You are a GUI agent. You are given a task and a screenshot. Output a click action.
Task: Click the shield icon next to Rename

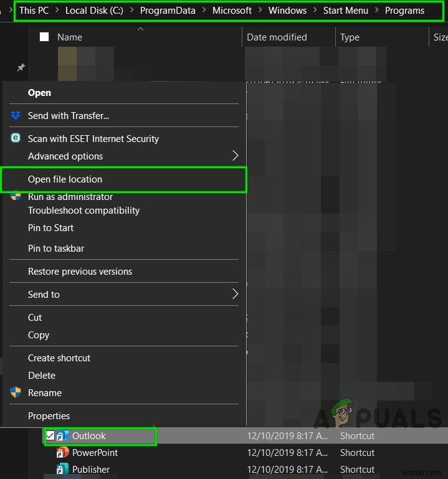16,392
